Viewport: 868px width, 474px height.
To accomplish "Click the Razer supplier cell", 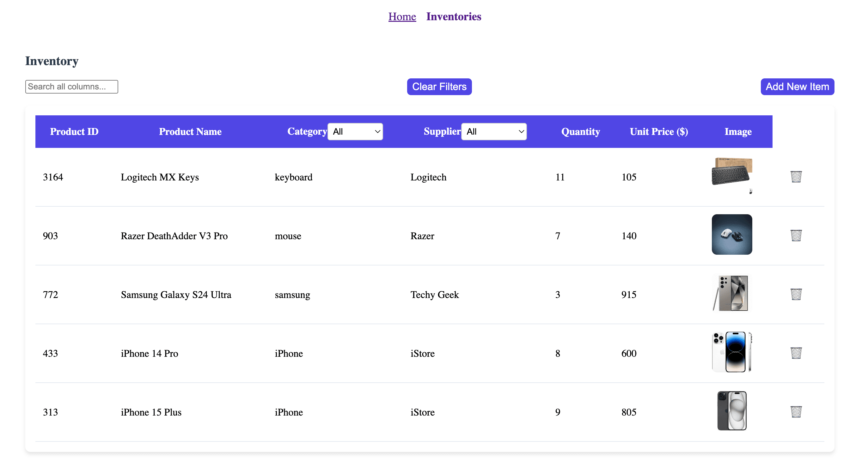I will (422, 236).
